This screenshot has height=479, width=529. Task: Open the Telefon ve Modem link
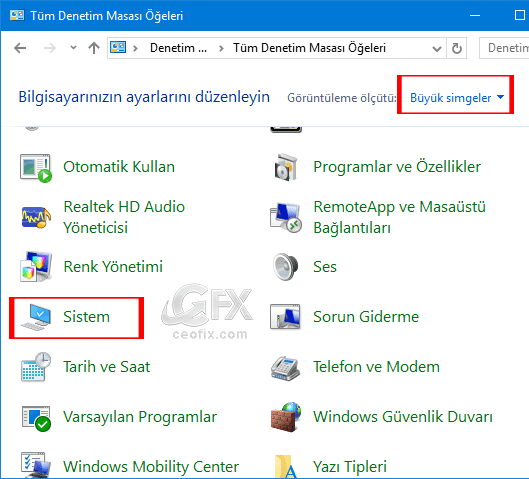[x=377, y=367]
